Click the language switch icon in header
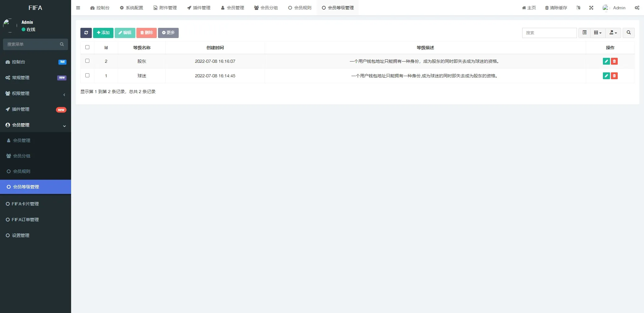The width and height of the screenshot is (644, 313). 578,8
